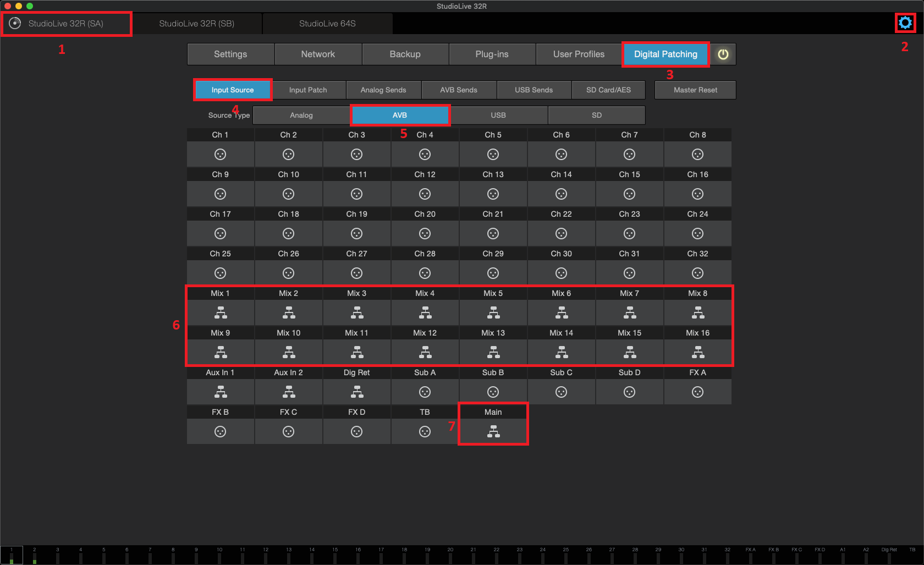Click the Mix 13 network source icon
Screen dimensions: 924x565
tap(493, 352)
